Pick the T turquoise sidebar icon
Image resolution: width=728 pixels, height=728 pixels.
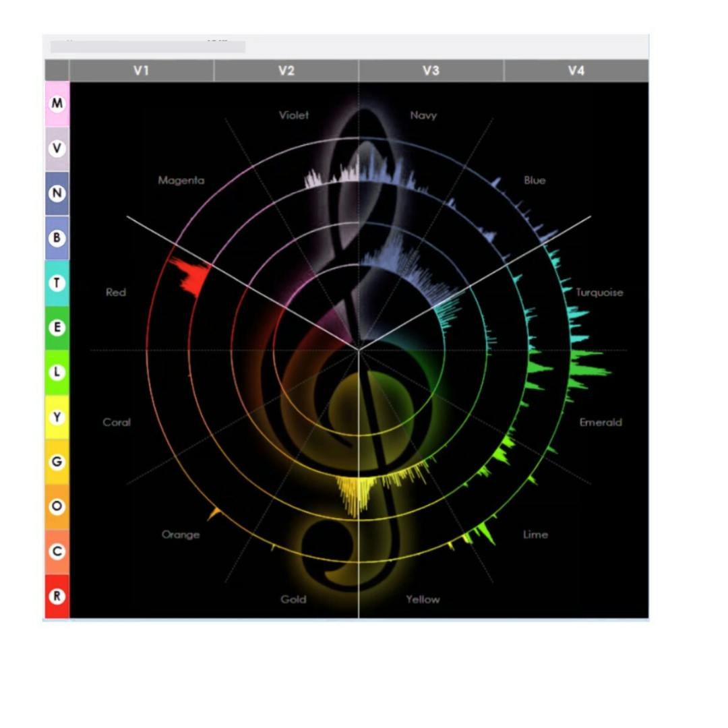coord(57,283)
